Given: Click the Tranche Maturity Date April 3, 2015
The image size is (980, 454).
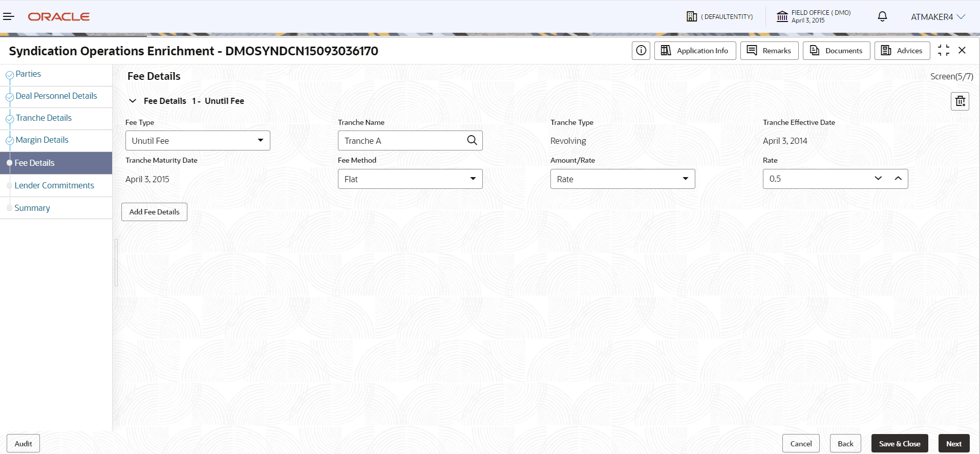Looking at the screenshot, I should pos(147,180).
